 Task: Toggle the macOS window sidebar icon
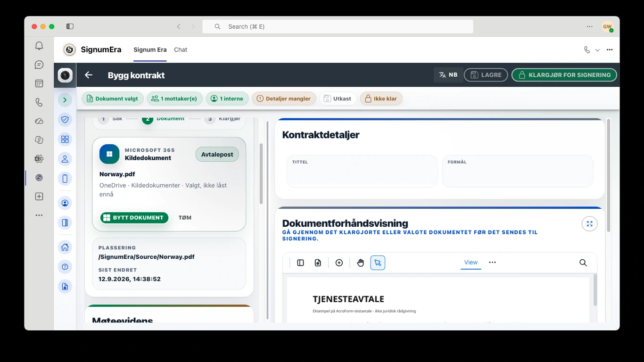click(70, 26)
